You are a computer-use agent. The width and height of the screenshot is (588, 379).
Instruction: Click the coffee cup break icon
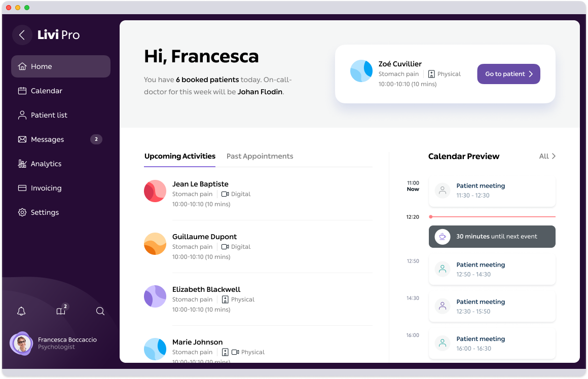443,237
